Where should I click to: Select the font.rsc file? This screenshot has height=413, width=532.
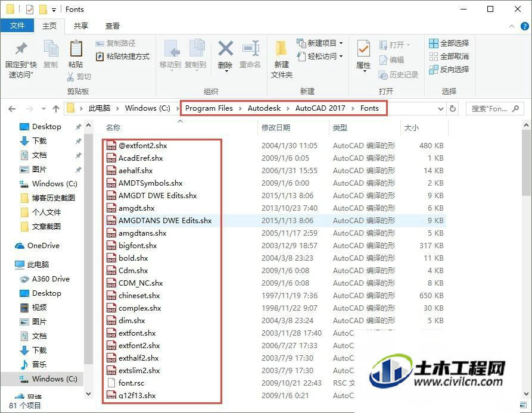coord(131,383)
